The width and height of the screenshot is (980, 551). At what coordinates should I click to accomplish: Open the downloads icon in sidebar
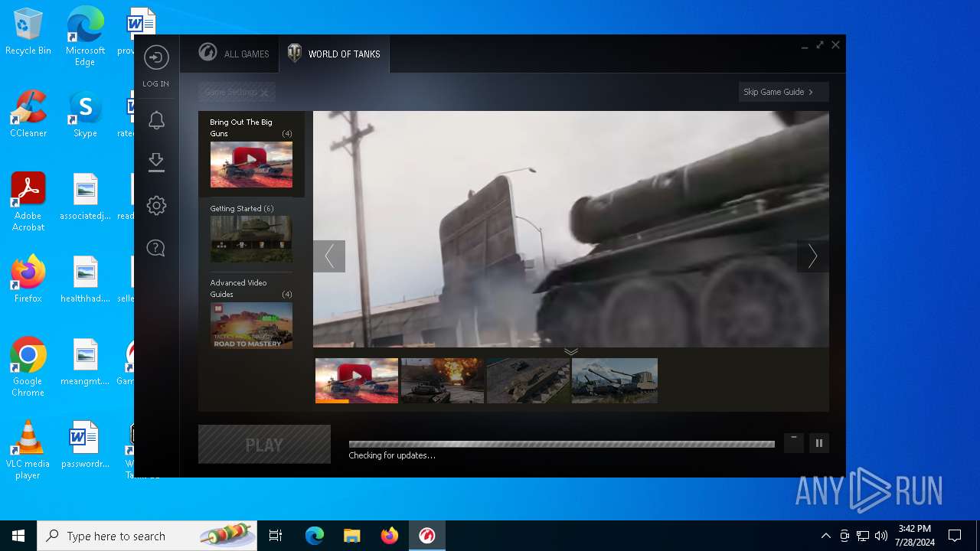pyautogui.click(x=156, y=161)
